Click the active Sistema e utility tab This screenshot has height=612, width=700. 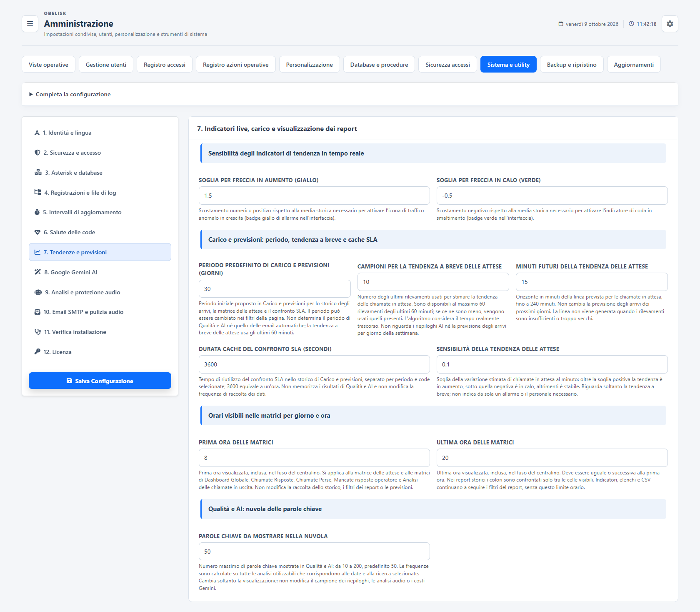(508, 65)
